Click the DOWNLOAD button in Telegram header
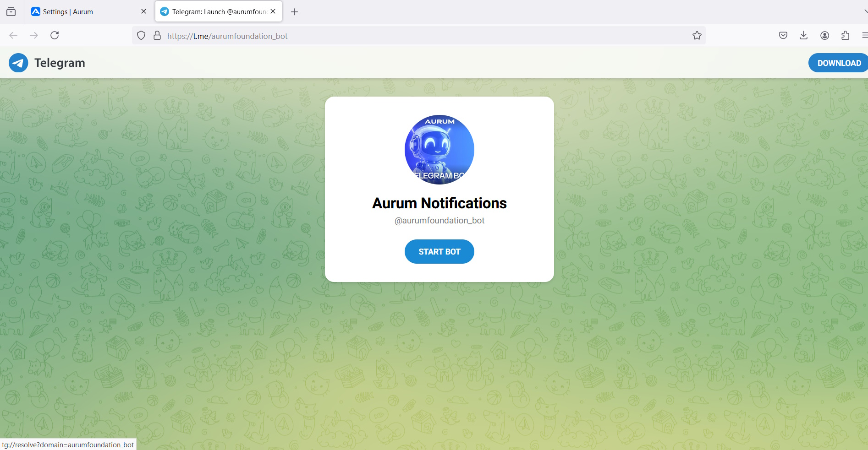The height and width of the screenshot is (450, 868). (x=838, y=63)
